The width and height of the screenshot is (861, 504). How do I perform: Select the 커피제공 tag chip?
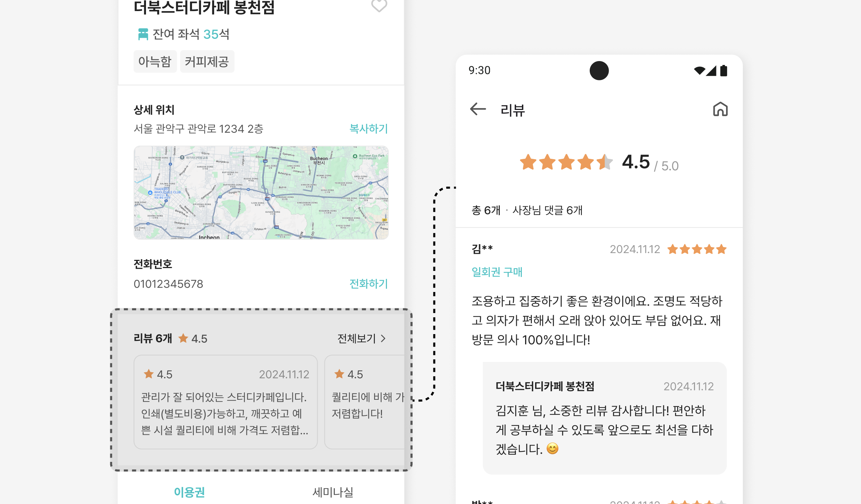click(207, 62)
